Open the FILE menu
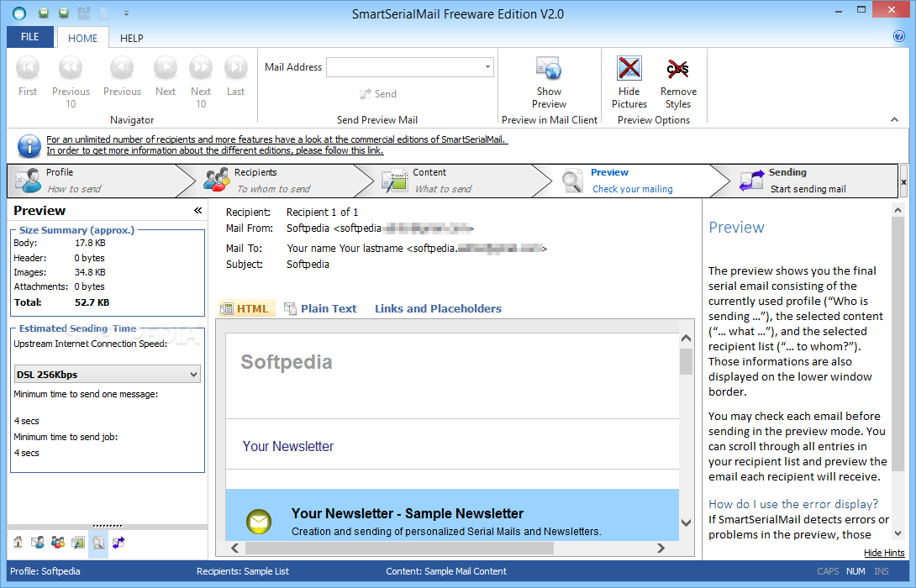The image size is (916, 588). (x=29, y=37)
